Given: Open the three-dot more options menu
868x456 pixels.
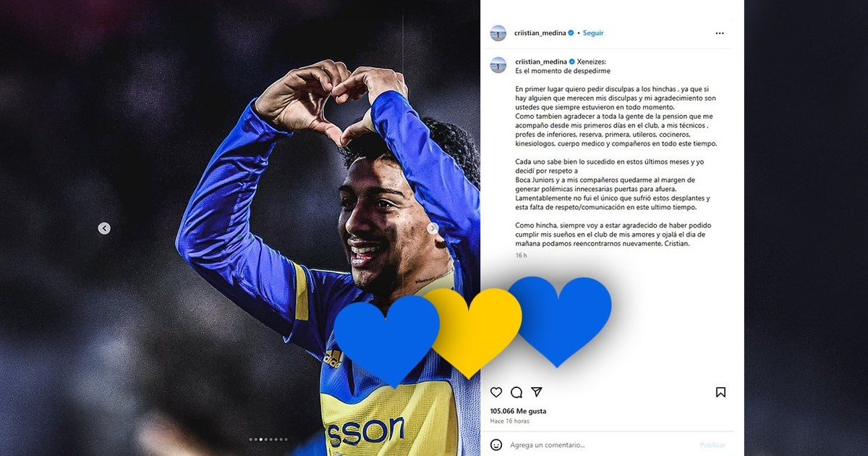Looking at the screenshot, I should click(x=720, y=33).
